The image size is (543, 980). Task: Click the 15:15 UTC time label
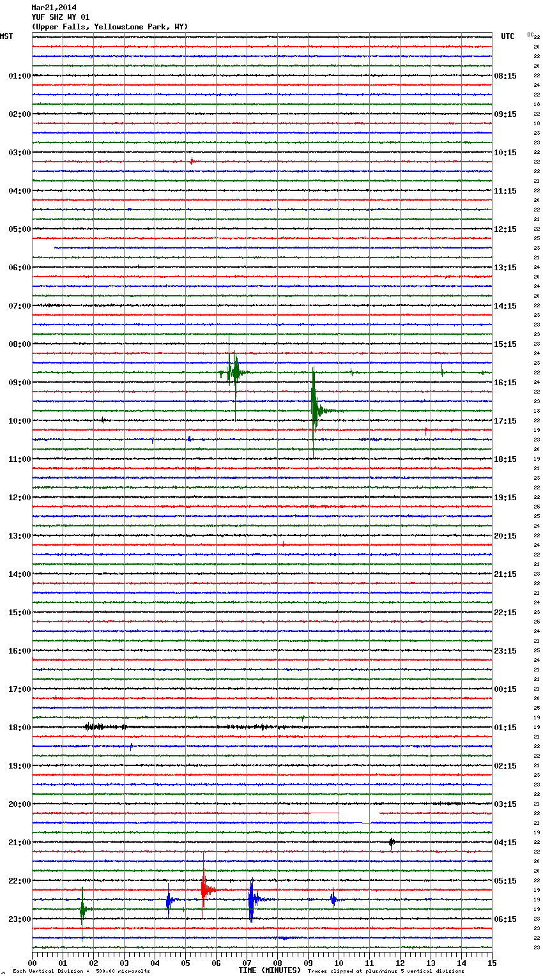tap(505, 344)
